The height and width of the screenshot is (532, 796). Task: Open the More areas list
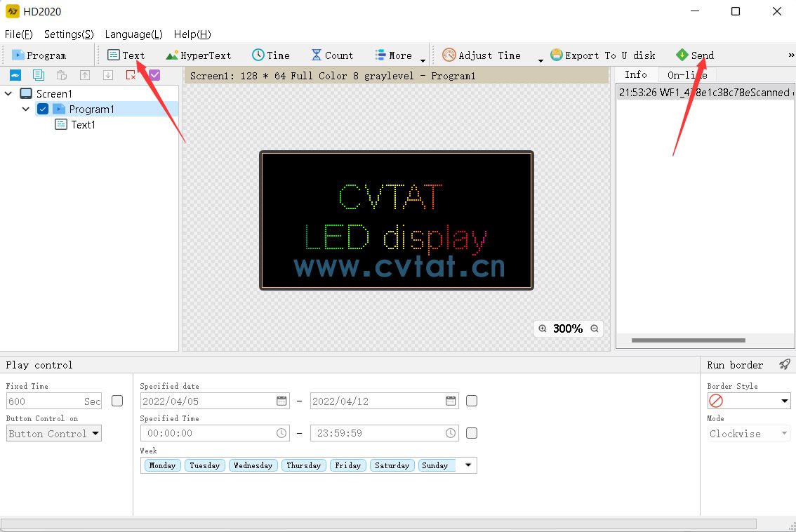(393, 55)
